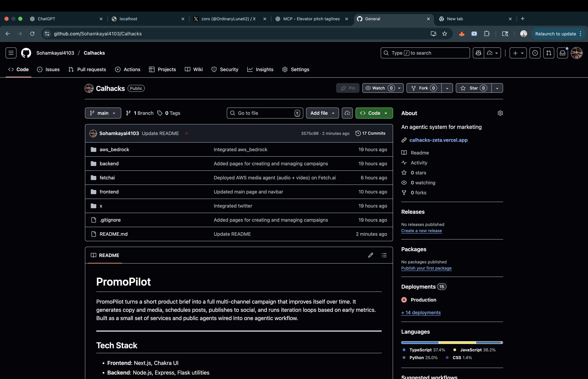The width and height of the screenshot is (588, 379).
Task: Click failed commit status red X
Action: point(187,133)
